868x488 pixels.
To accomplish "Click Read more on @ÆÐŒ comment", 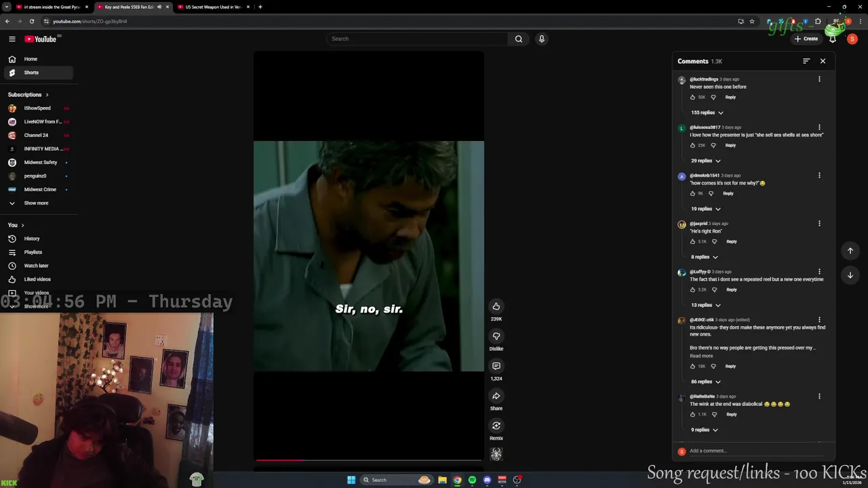I will (701, 356).
